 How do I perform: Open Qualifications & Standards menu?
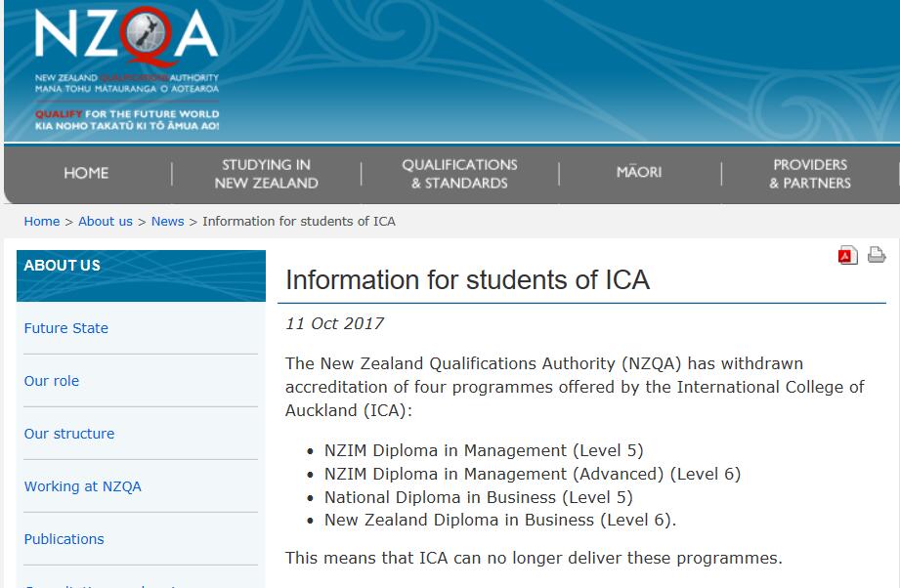[x=459, y=174]
